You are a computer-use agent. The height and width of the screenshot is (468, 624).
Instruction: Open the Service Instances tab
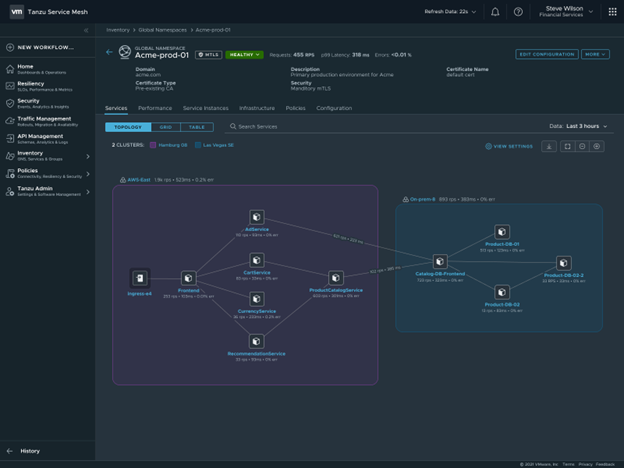[205, 108]
